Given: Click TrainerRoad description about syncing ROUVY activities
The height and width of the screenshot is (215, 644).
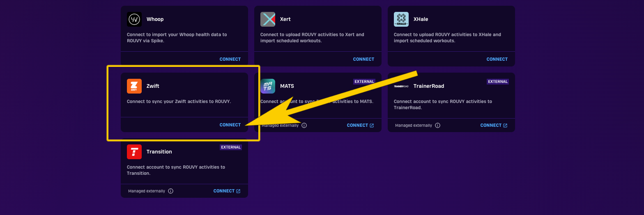Looking at the screenshot, I should 443,105.
